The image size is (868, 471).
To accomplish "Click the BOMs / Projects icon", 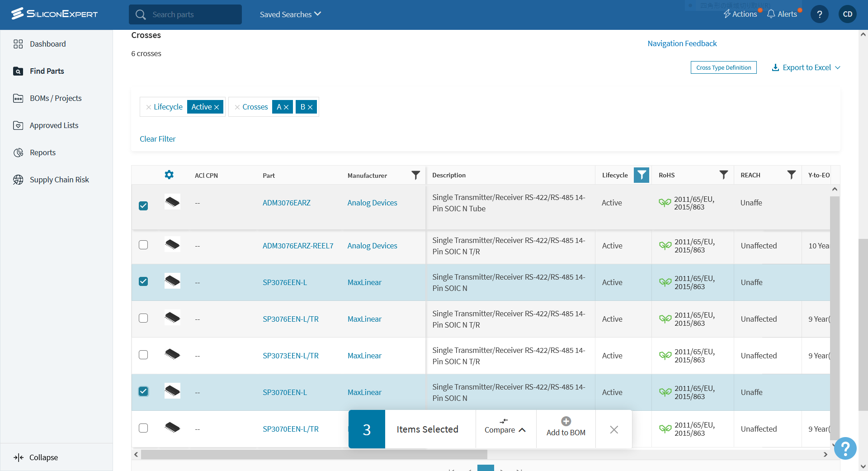I will click(18, 98).
